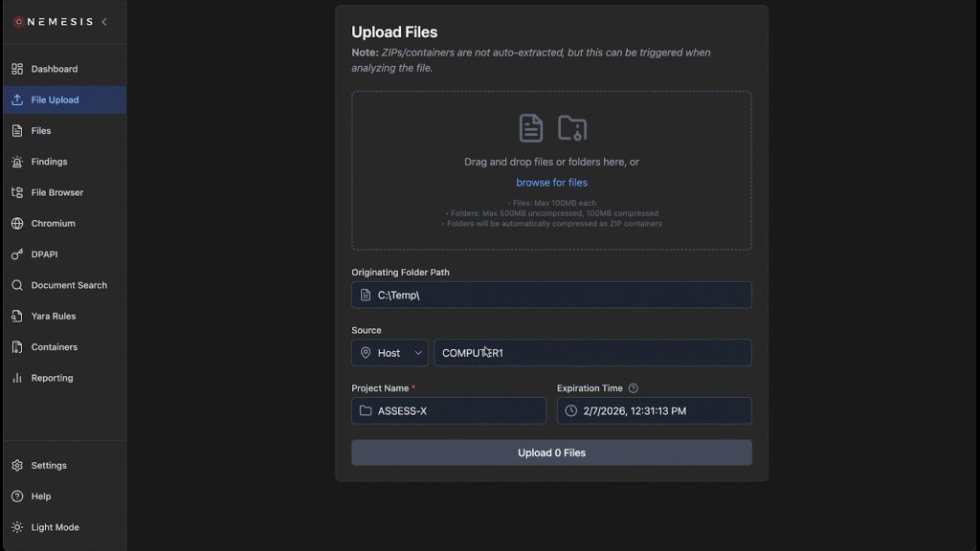Click the Reporting bar chart icon
The height and width of the screenshot is (551, 980).
coord(17,378)
